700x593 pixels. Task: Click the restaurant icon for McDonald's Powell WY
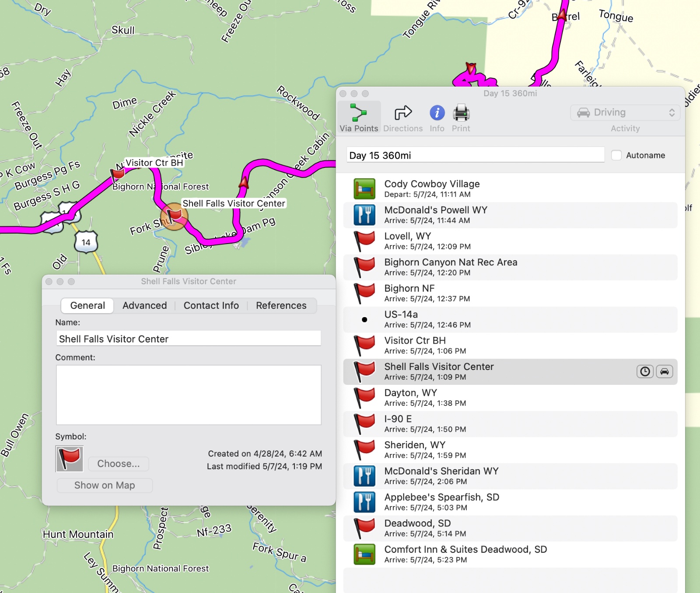[364, 215]
